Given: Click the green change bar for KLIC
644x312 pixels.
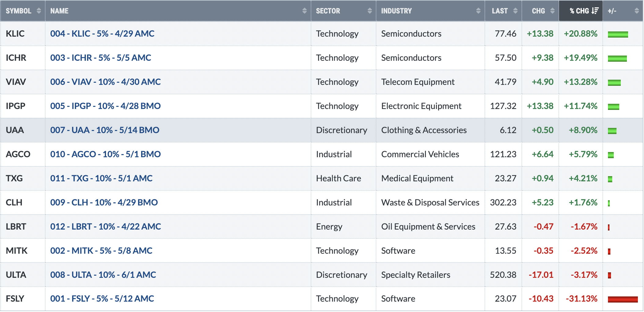Looking at the screenshot, I should (618, 34).
